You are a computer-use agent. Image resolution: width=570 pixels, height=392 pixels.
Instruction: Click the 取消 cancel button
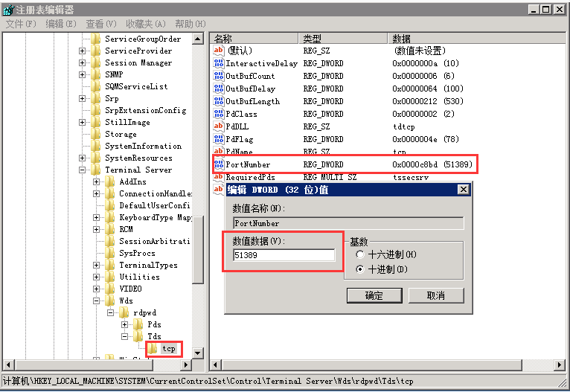(435, 295)
